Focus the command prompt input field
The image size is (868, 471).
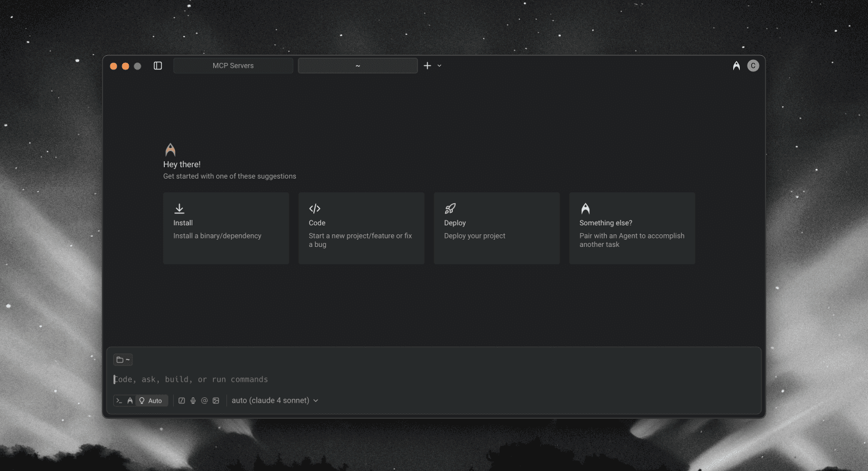point(419,379)
